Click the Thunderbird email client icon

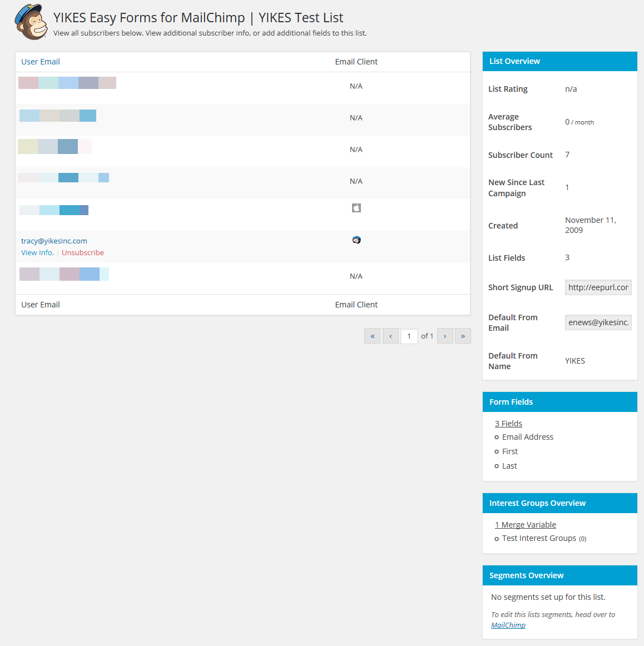click(356, 240)
